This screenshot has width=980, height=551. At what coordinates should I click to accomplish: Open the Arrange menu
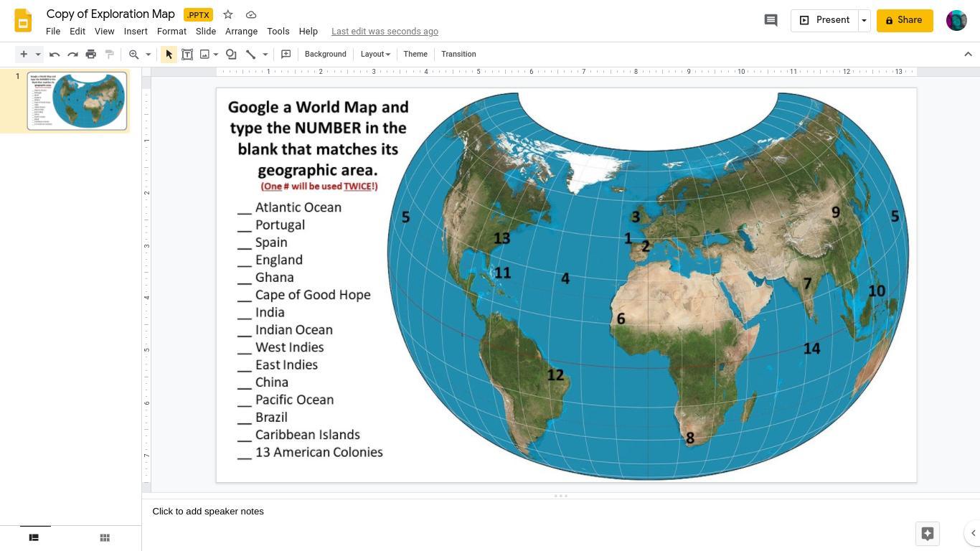[x=241, y=32]
